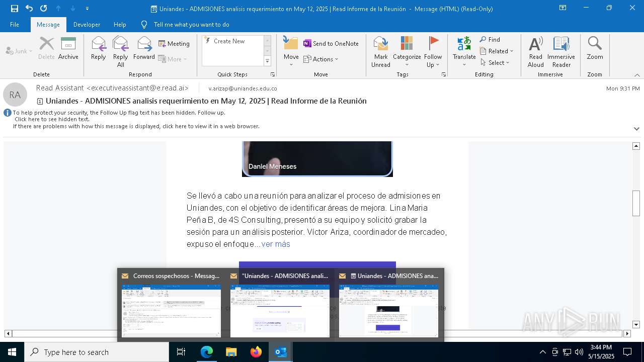Image resolution: width=644 pixels, height=362 pixels.
Task: Open Immersive Reader
Action: (x=561, y=52)
